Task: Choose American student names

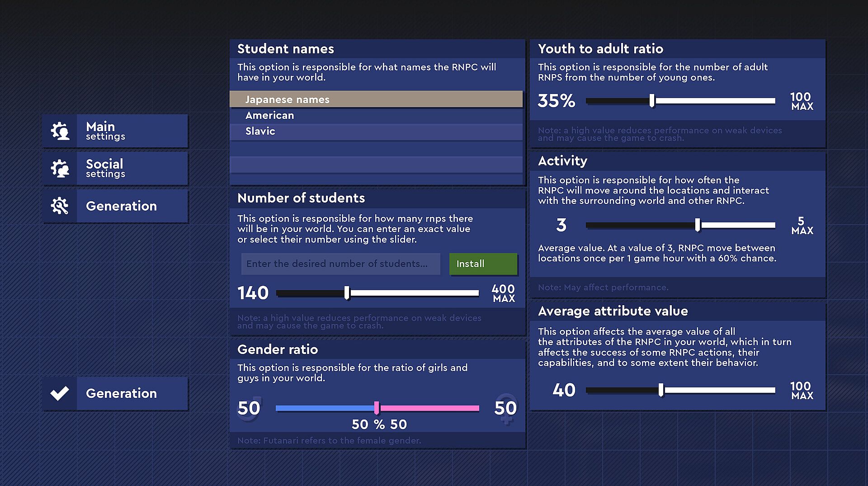Action: (376, 116)
